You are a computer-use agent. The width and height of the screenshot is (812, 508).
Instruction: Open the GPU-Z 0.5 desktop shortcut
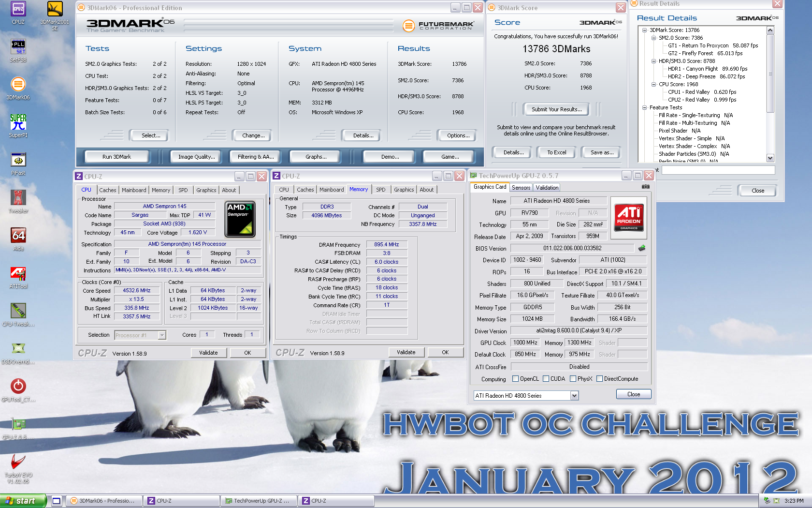coord(18,428)
